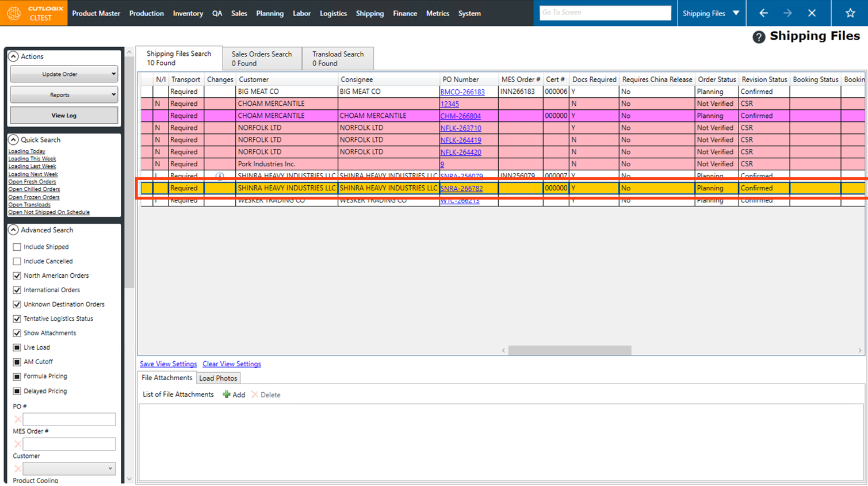Screen dimensions: 868x486
Task: Click the forward arrow navigation icon
Action: pos(787,13)
